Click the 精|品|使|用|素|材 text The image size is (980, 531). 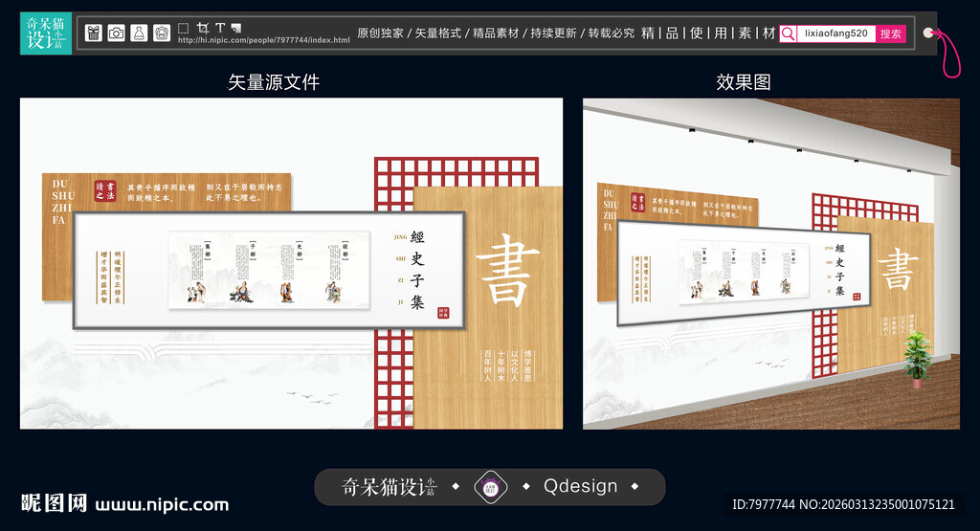pyautogui.click(x=708, y=33)
